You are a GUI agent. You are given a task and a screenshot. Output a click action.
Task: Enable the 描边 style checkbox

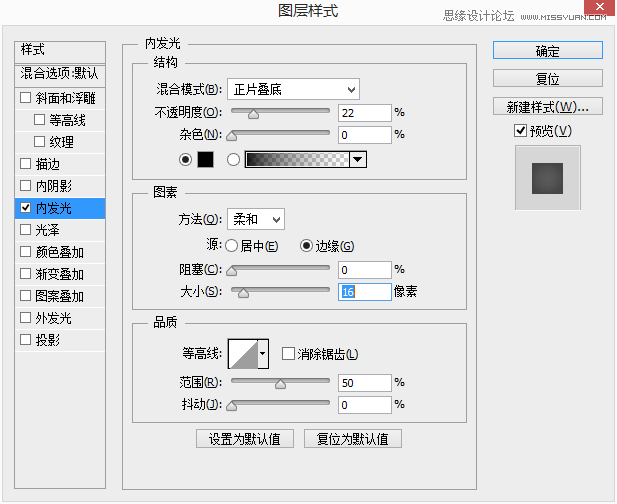pos(26,164)
